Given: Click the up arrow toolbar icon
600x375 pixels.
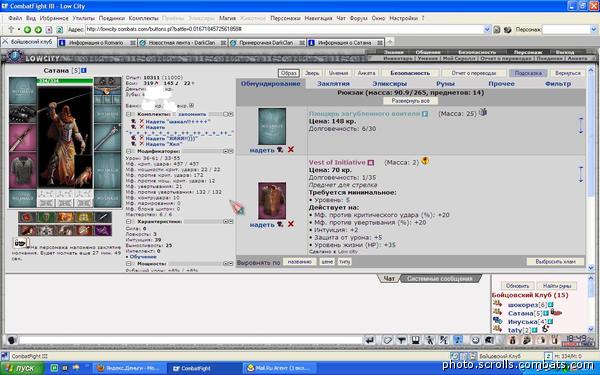Looking at the screenshot, I should tap(11, 29).
